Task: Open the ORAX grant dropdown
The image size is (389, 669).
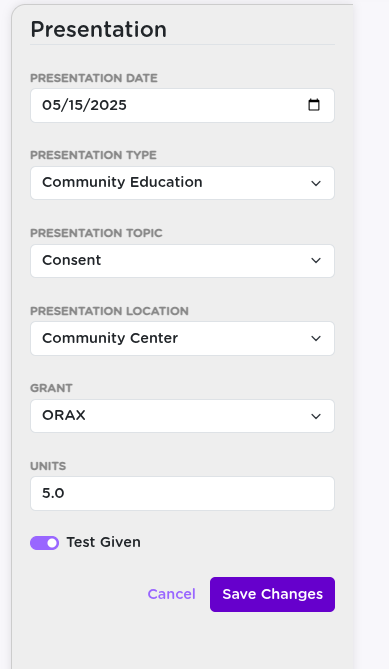Action: (182, 416)
